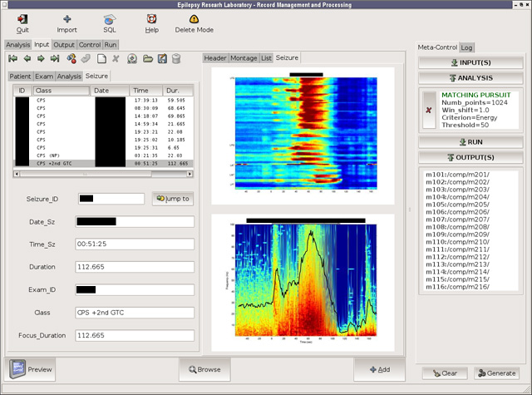Screen dimensions: 532x395
Task: Open the Header viewer tab
Action: coord(215,58)
